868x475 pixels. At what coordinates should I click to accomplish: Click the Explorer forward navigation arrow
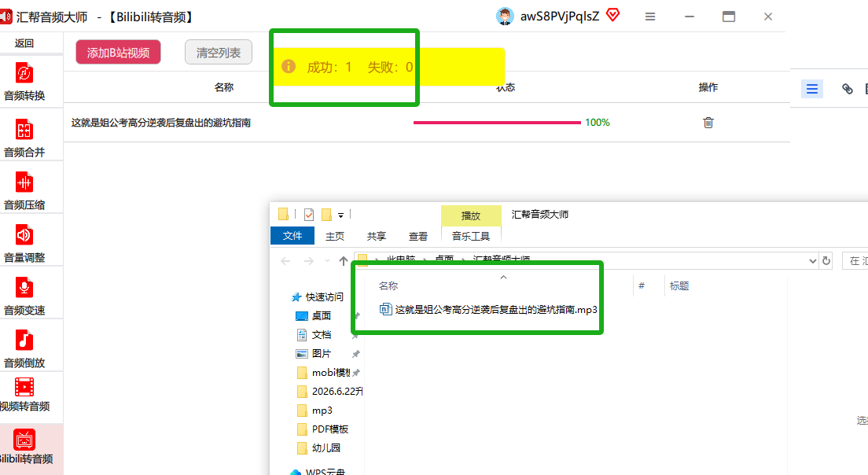pyautogui.click(x=308, y=261)
